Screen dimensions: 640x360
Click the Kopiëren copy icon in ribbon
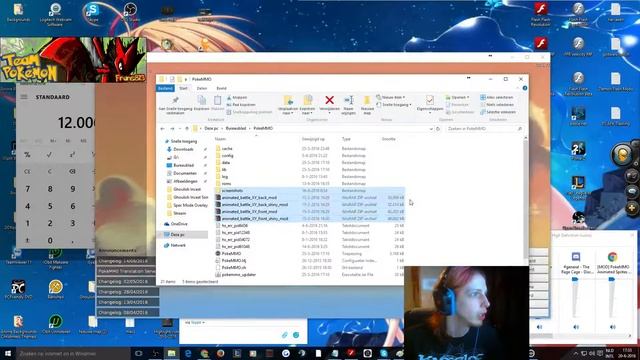coord(202,100)
